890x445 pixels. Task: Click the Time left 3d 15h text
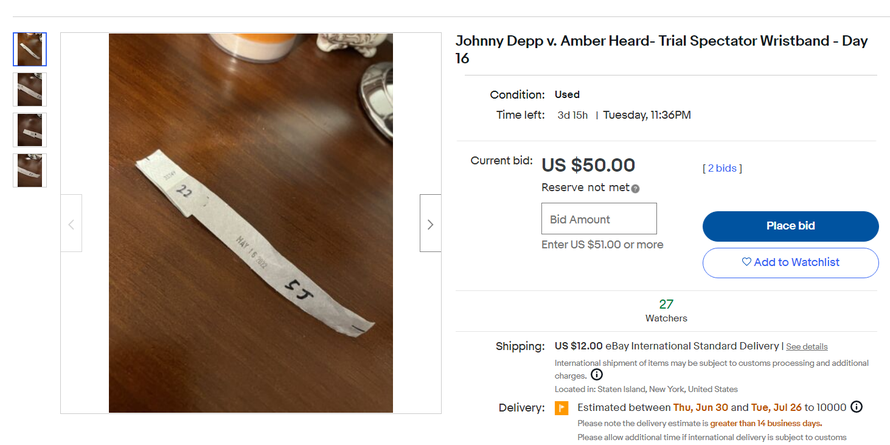572,115
